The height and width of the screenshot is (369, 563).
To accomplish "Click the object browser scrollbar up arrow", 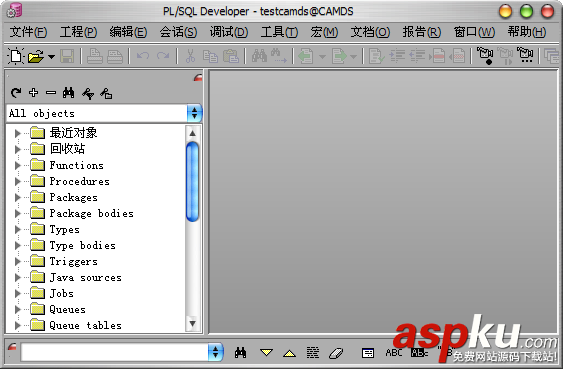I will point(192,133).
